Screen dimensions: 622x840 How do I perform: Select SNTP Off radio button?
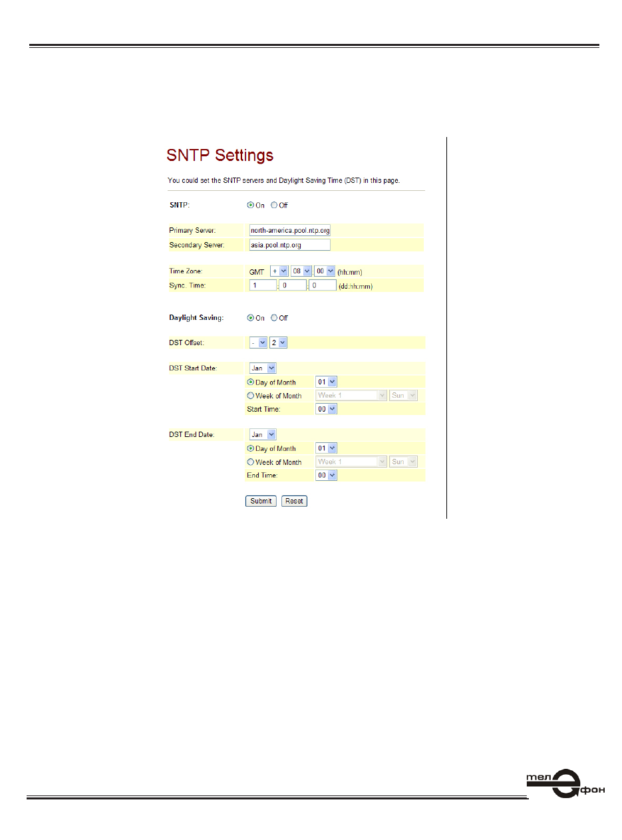[274, 206]
